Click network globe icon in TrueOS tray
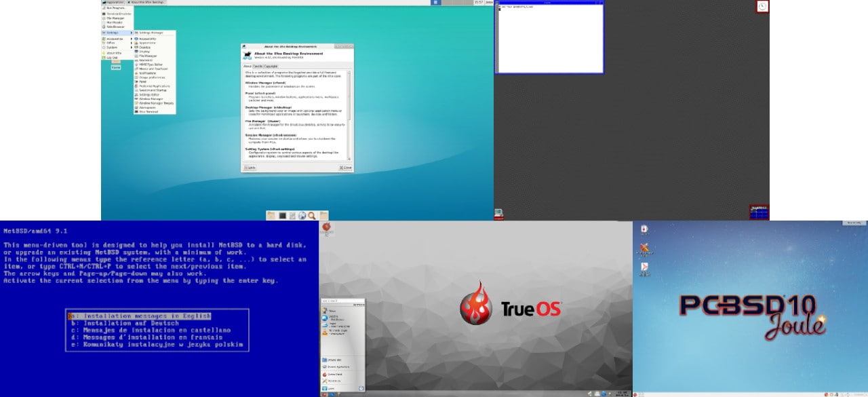The width and height of the screenshot is (868, 397). 604,393
